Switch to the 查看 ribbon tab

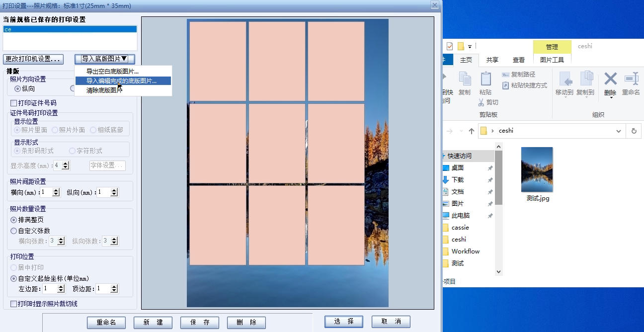point(518,59)
